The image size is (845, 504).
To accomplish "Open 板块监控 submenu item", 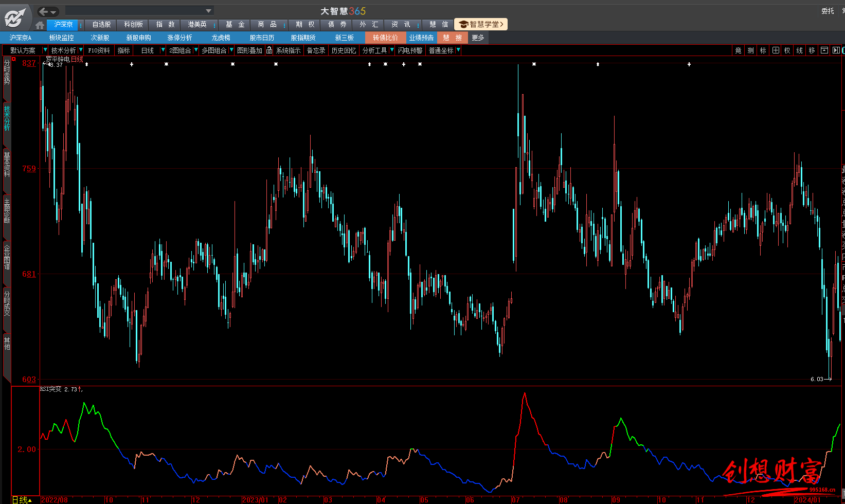I will (61, 38).
